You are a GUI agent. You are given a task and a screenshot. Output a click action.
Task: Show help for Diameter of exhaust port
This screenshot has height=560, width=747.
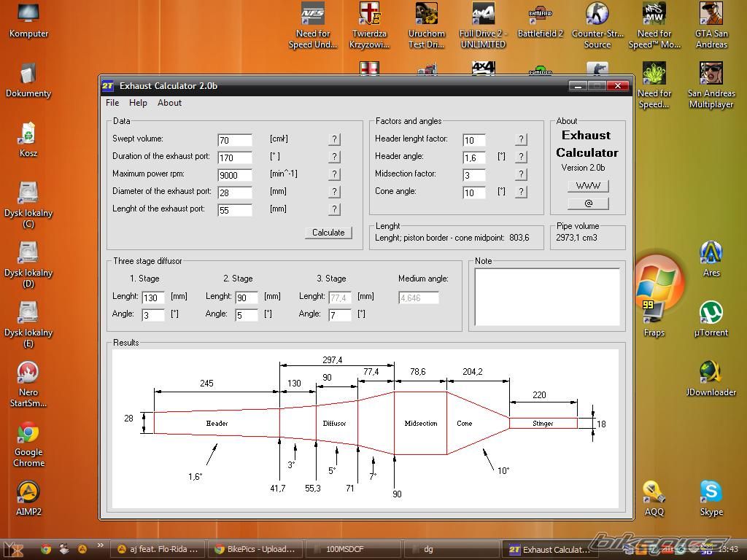click(334, 192)
